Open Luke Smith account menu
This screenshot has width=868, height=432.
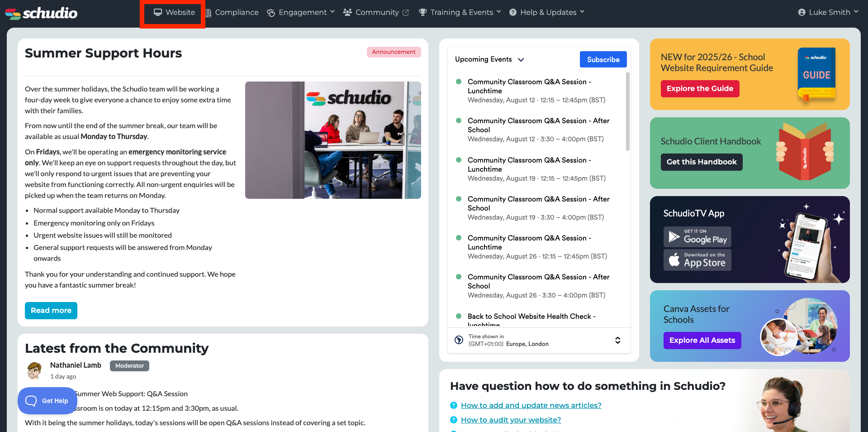point(828,12)
